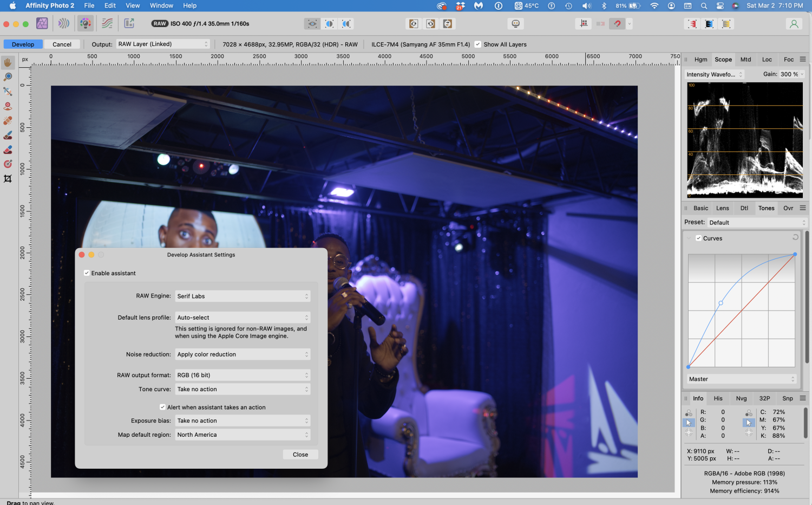Close the Develop Assistant Settings dialog

[300, 454]
